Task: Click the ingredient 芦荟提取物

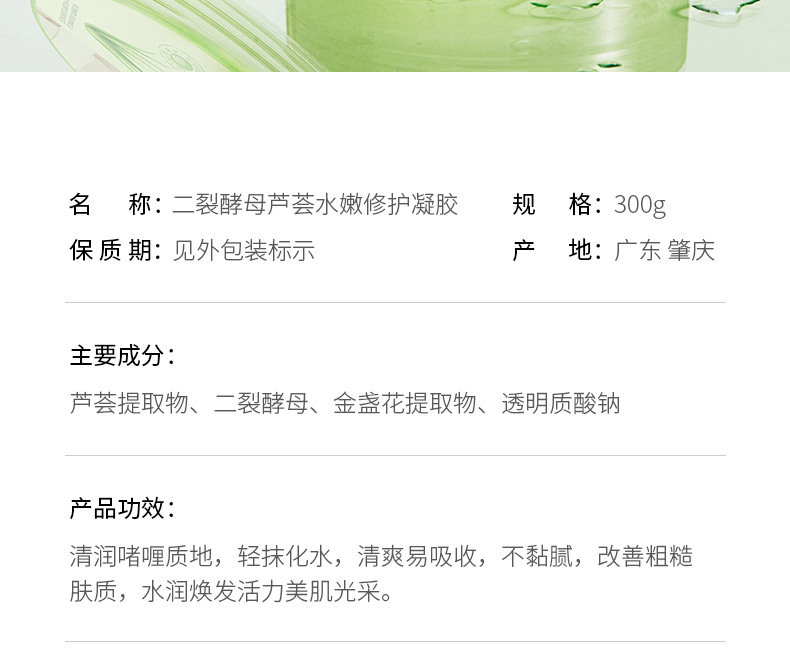Action: pyautogui.click(x=129, y=404)
